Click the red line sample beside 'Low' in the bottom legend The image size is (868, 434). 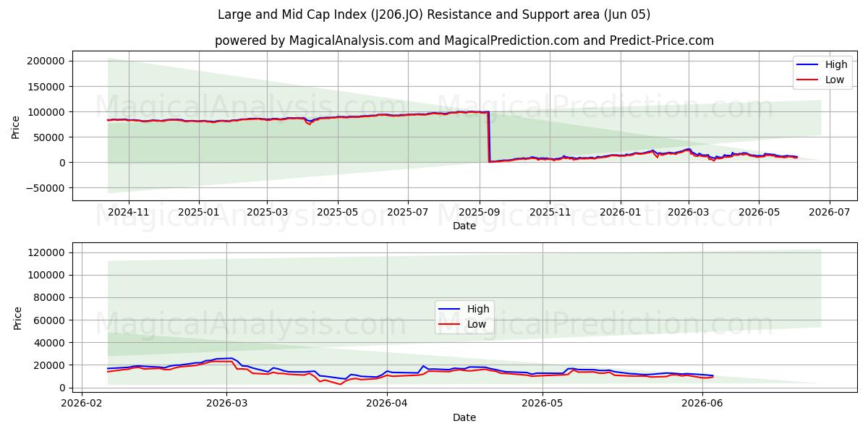pos(451,325)
